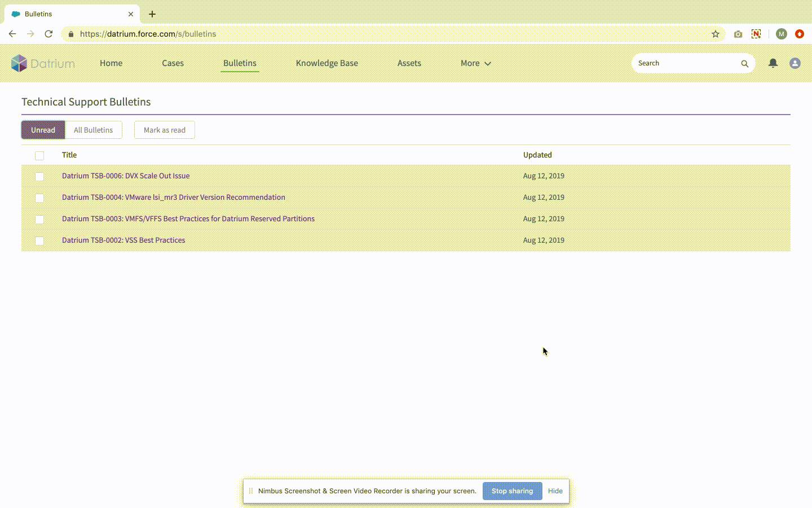Click the Nimbus sharing bar drag handle
This screenshot has width=812, height=508.
(251, 491)
